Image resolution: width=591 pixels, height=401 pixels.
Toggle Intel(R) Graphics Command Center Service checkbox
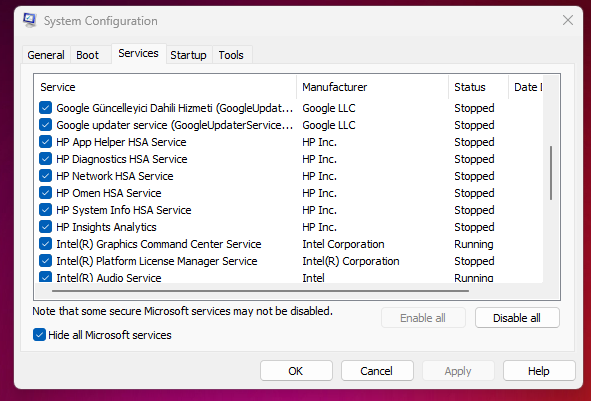point(46,243)
